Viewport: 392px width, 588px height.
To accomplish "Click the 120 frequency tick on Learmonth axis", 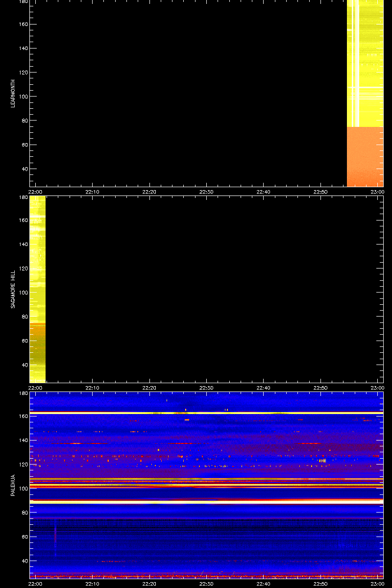I will 24,73.
